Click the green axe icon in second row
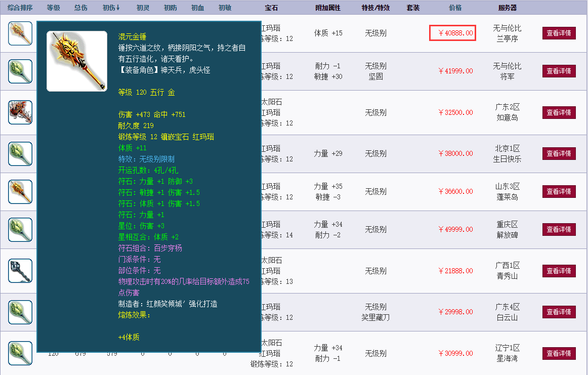 (x=19, y=71)
